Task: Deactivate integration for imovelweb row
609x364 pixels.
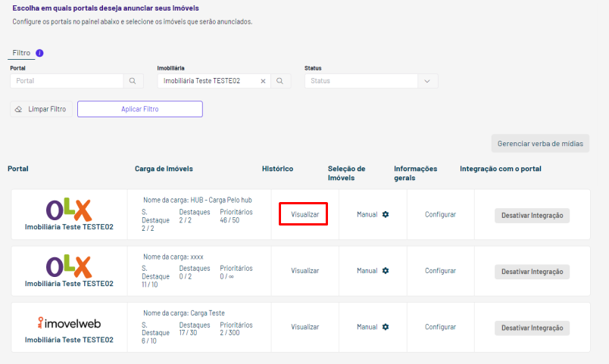Action: (x=532, y=328)
